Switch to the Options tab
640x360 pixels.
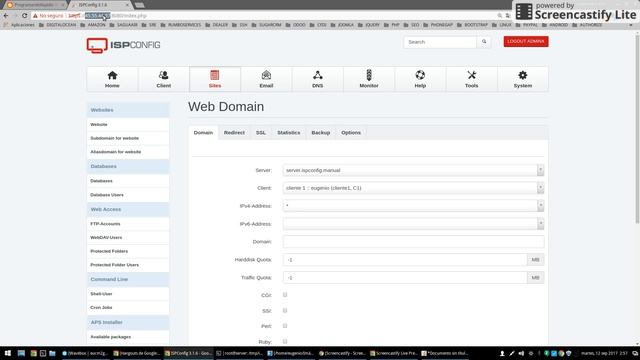[x=351, y=133]
